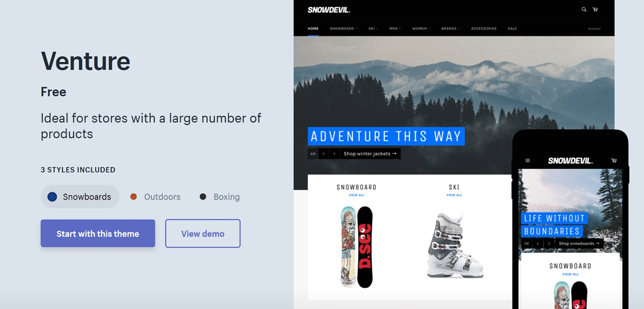Open the Sale menu item

513,28
